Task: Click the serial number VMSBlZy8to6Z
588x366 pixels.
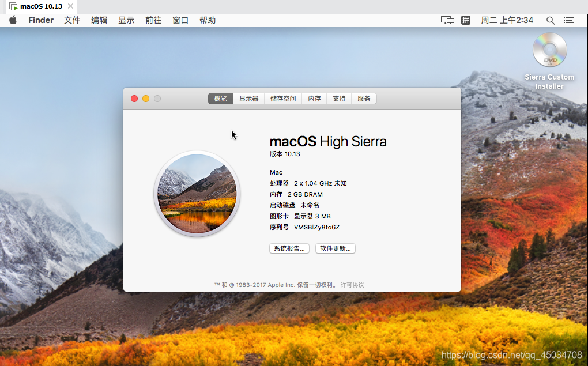Action: point(317,227)
